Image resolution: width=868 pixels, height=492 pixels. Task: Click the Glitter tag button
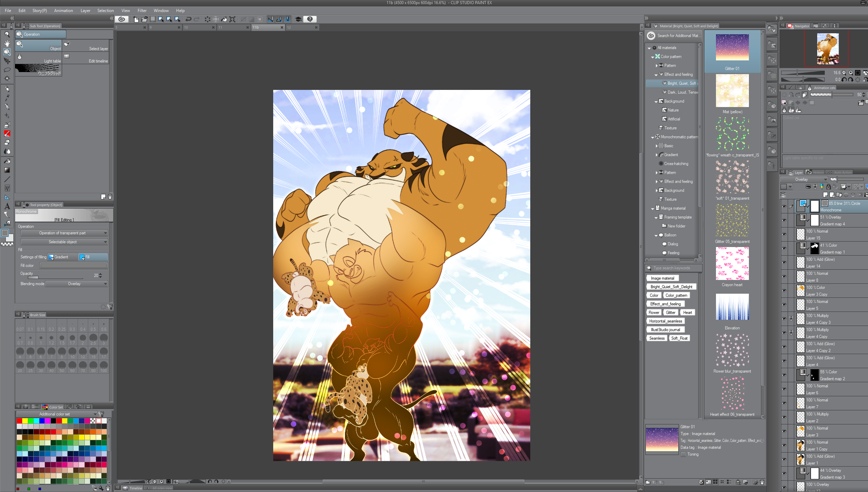670,313
